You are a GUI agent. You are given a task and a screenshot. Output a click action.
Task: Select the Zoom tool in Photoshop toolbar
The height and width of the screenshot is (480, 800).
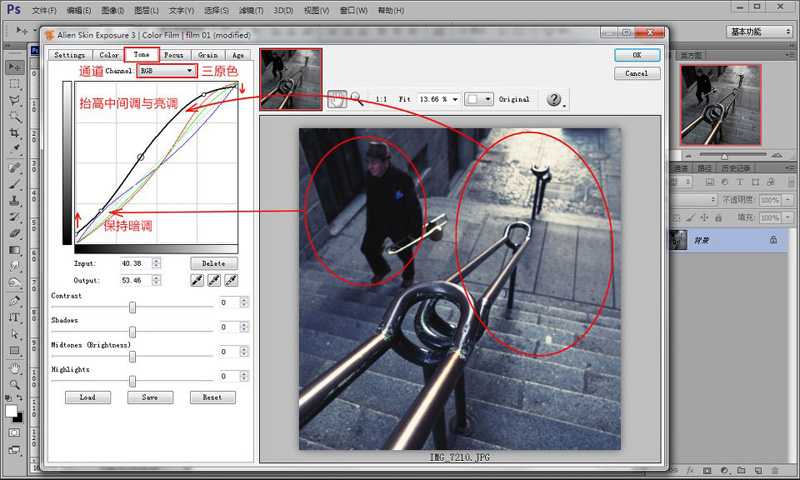[x=14, y=384]
